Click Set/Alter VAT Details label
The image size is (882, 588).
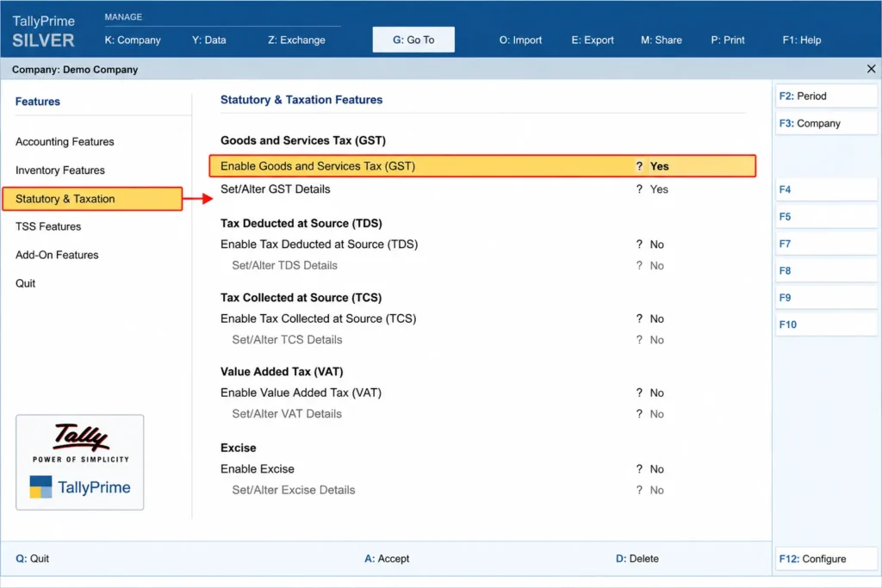pos(287,414)
